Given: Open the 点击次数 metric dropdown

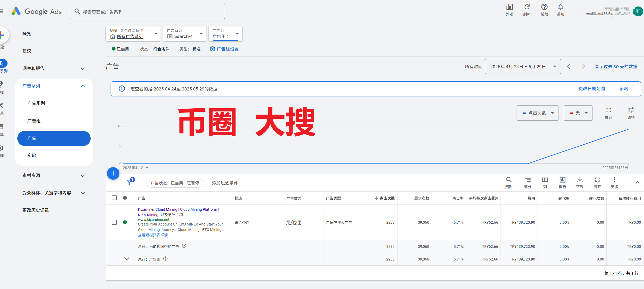Looking at the screenshot, I should coord(538,113).
